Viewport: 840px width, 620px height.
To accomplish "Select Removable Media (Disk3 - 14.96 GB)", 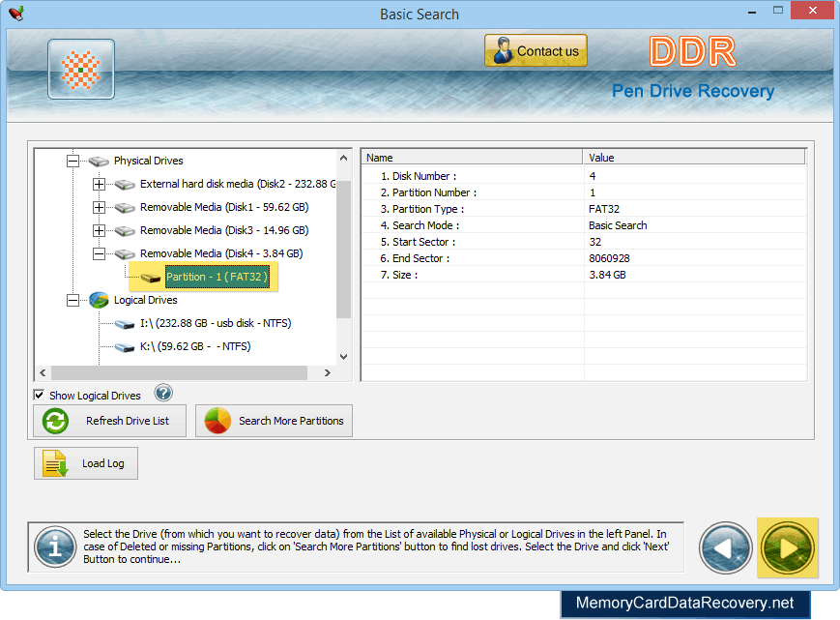I will 224,230.
